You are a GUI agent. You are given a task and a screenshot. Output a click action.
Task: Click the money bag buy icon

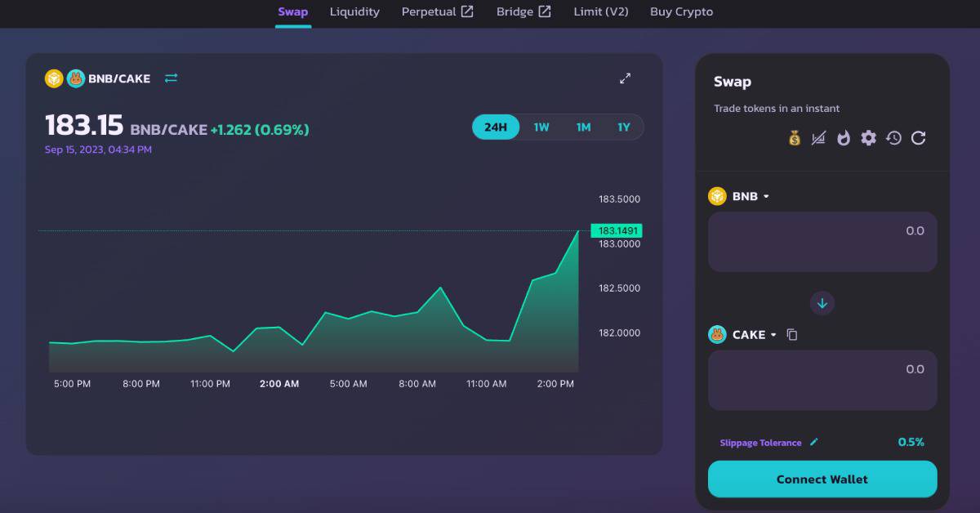coord(794,138)
